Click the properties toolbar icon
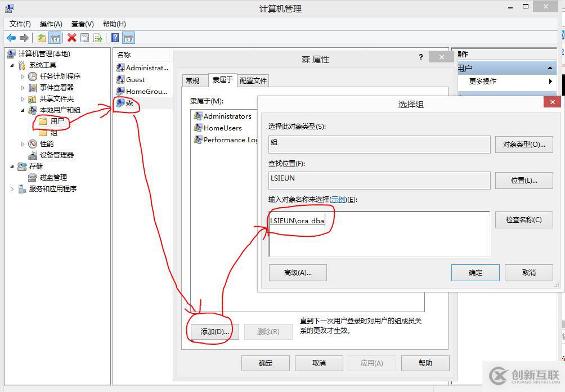 (84, 38)
